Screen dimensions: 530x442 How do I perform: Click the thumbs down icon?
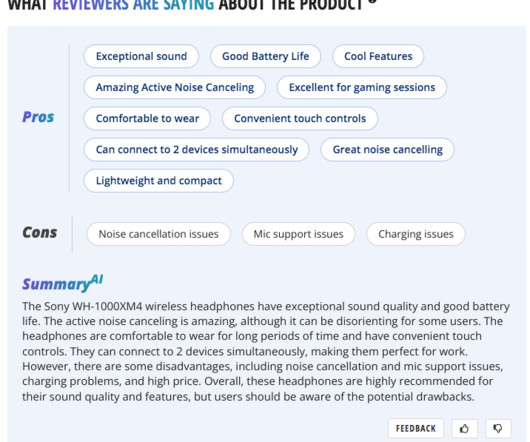coord(498,428)
